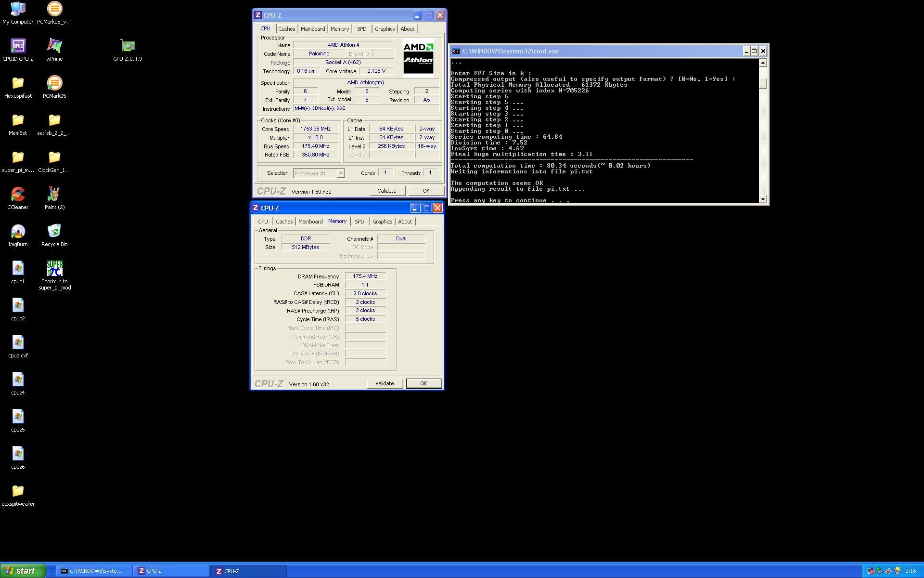Click the Multiplier x 10.0 field

pos(315,137)
